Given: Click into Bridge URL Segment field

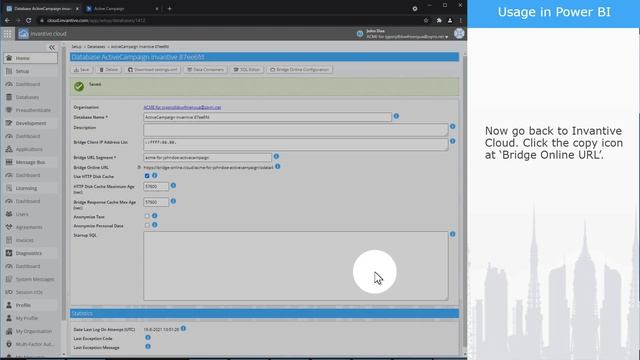Looking at the screenshot, I should tap(207, 158).
